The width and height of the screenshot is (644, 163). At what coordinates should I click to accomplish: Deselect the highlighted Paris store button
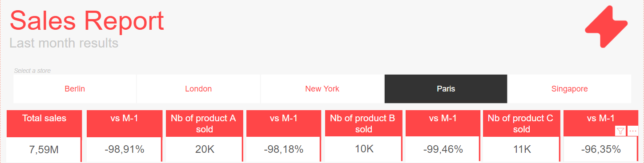click(x=446, y=89)
